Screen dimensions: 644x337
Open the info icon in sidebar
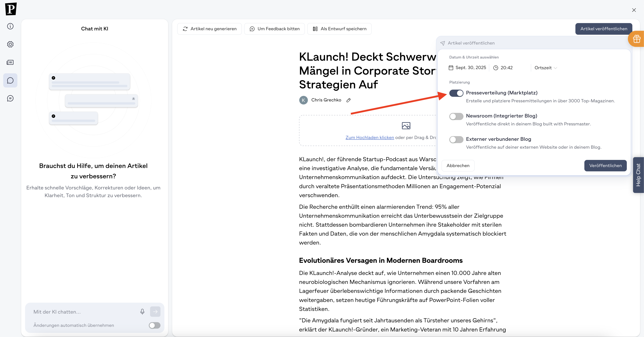(x=10, y=26)
